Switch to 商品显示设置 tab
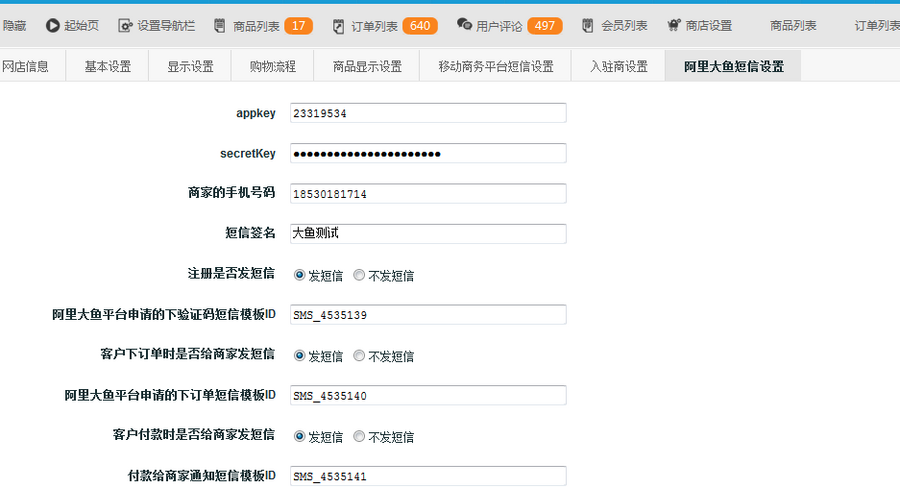The image size is (900, 488). (367, 67)
